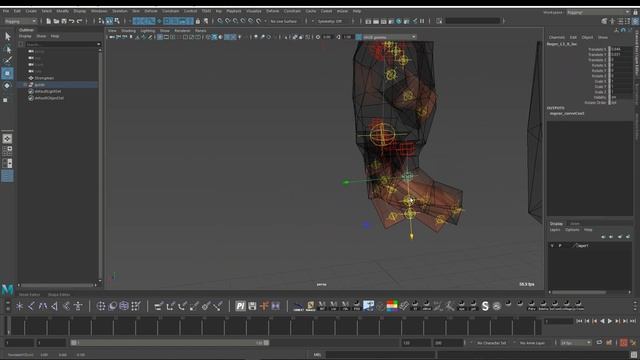Open the viewport Shading menu

[129, 31]
